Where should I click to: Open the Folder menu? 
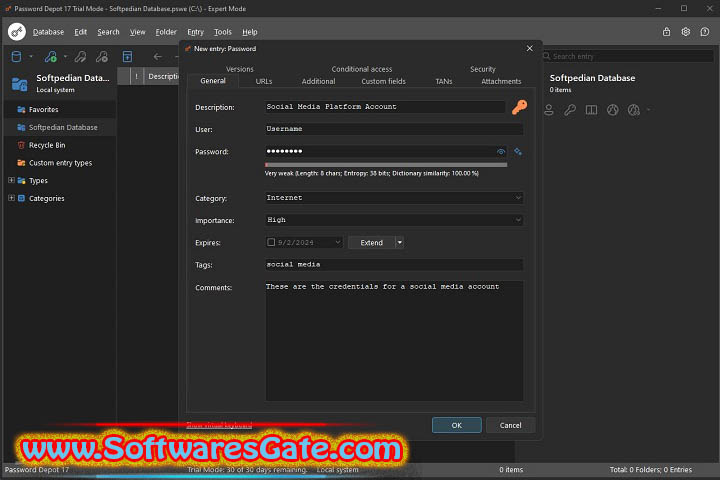[166, 32]
